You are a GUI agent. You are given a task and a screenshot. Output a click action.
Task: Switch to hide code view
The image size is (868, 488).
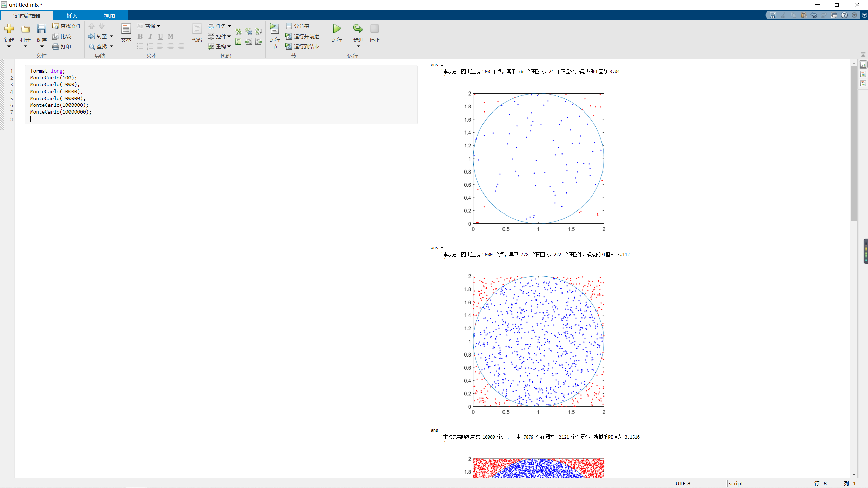point(863,84)
